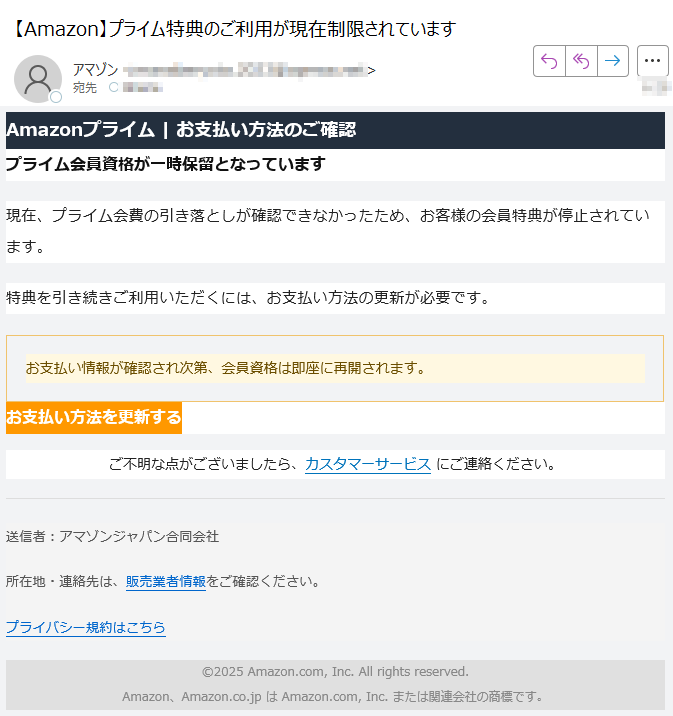Click the 宛先 recipient label
Image resolution: width=673 pixels, height=716 pixels.
tap(85, 87)
